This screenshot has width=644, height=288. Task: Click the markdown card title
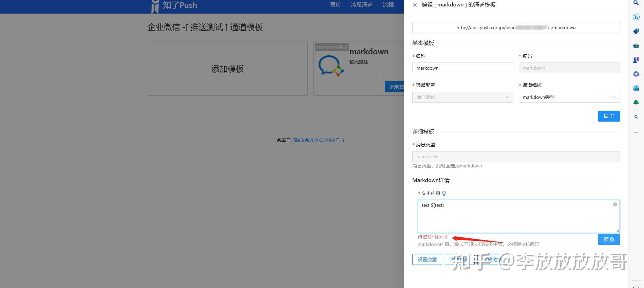coord(369,52)
